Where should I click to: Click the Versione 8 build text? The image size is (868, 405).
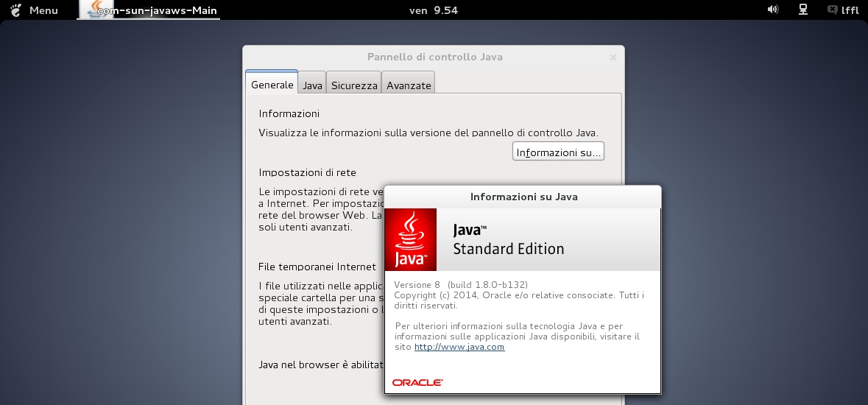tap(461, 285)
